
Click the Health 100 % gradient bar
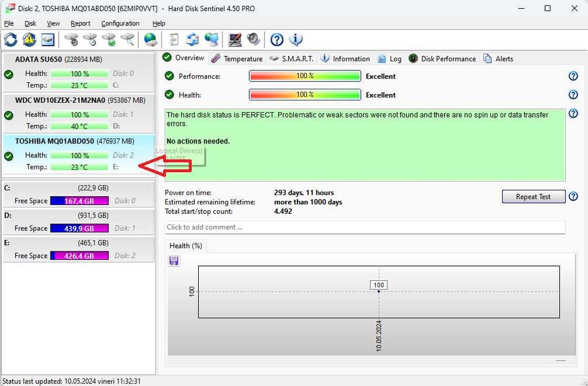(305, 95)
